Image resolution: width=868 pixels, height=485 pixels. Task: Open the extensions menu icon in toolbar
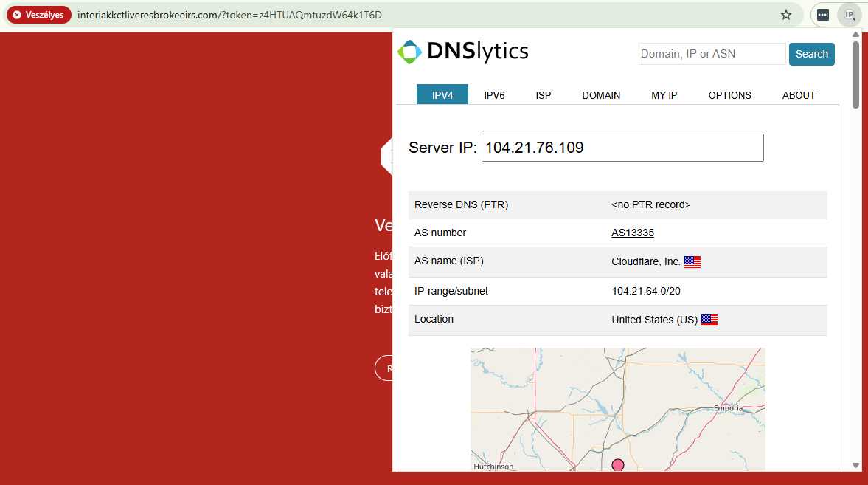point(823,15)
